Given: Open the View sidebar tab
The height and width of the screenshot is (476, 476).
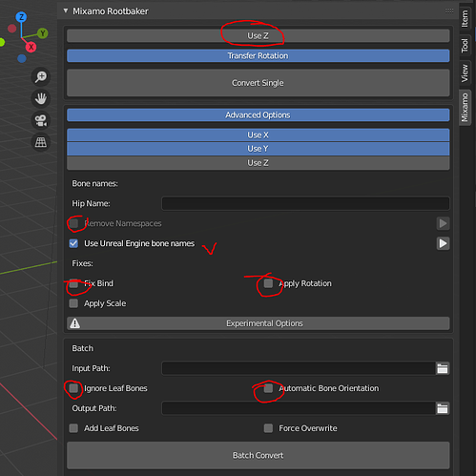Looking at the screenshot, I should tap(465, 73).
